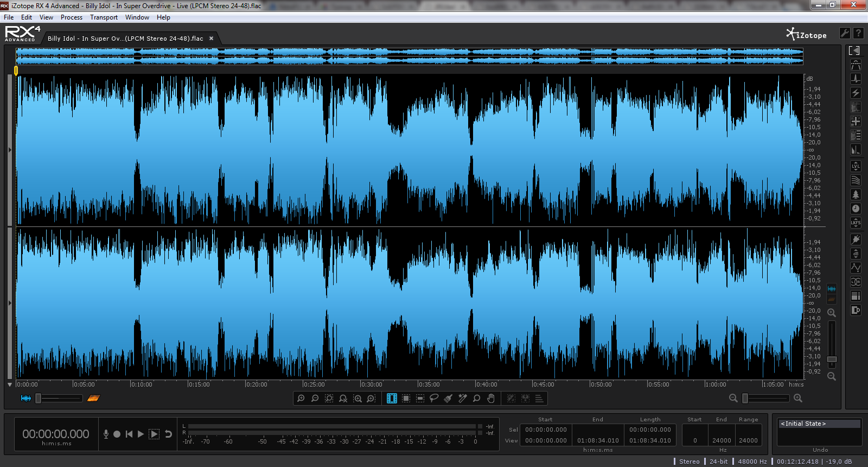Open the Dereverb module
This screenshot has height=467, width=868.
coord(856,149)
